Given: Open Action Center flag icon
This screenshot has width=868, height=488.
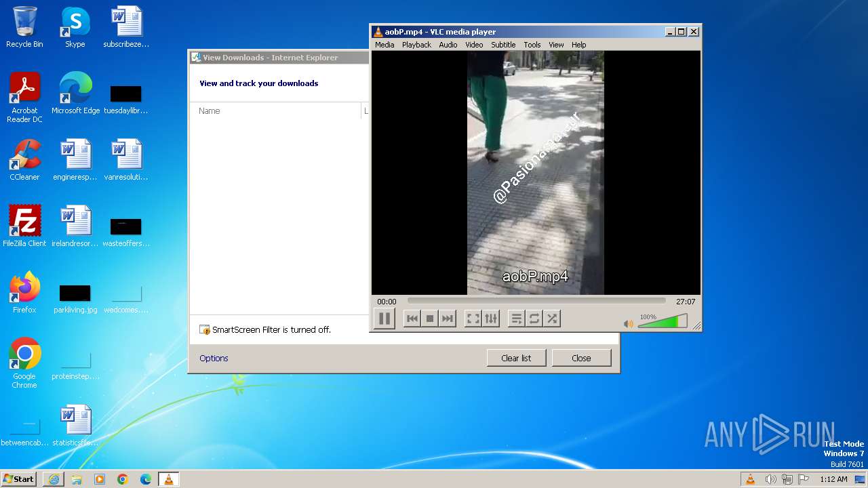Looking at the screenshot, I should [804, 479].
